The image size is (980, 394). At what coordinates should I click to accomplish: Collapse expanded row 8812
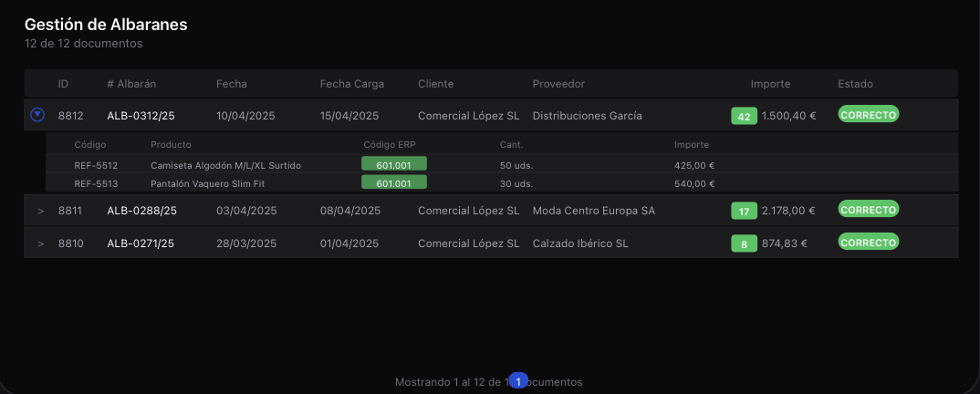37,115
